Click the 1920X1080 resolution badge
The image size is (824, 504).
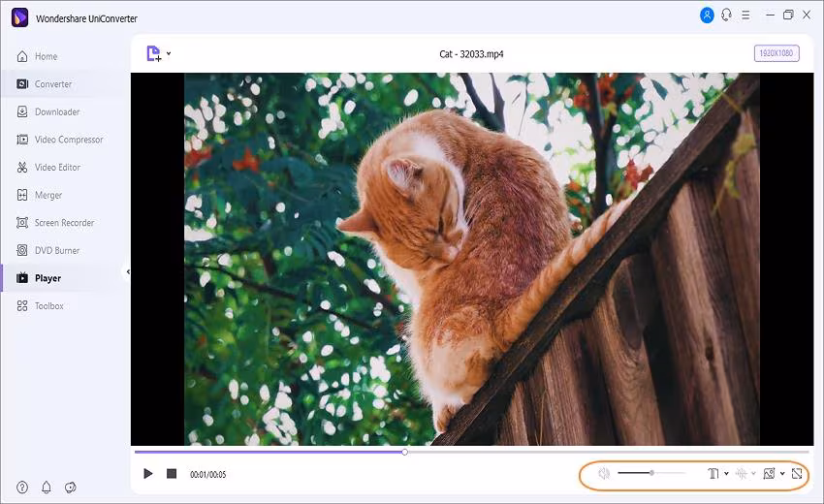click(x=776, y=53)
